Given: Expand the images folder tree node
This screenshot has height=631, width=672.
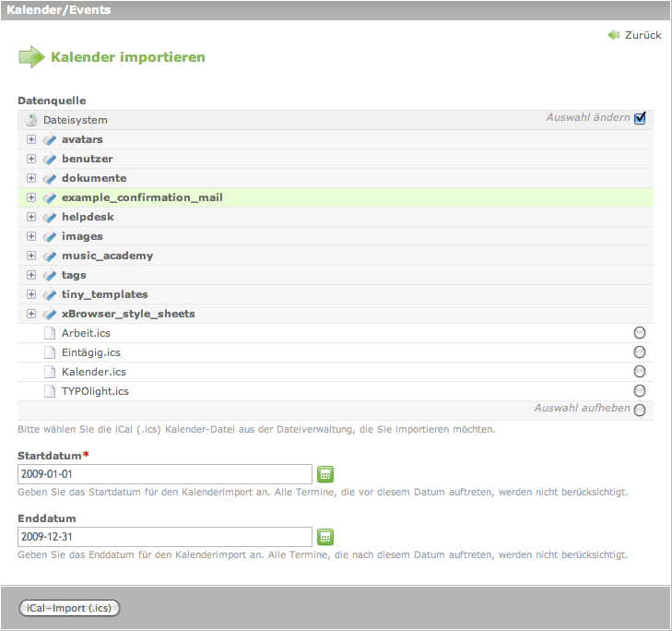Looking at the screenshot, I should coord(31,236).
